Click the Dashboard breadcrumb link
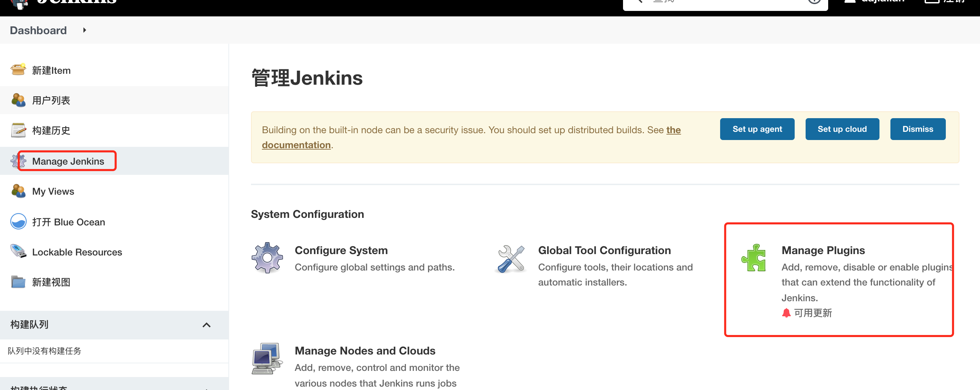980x390 pixels. tap(38, 30)
